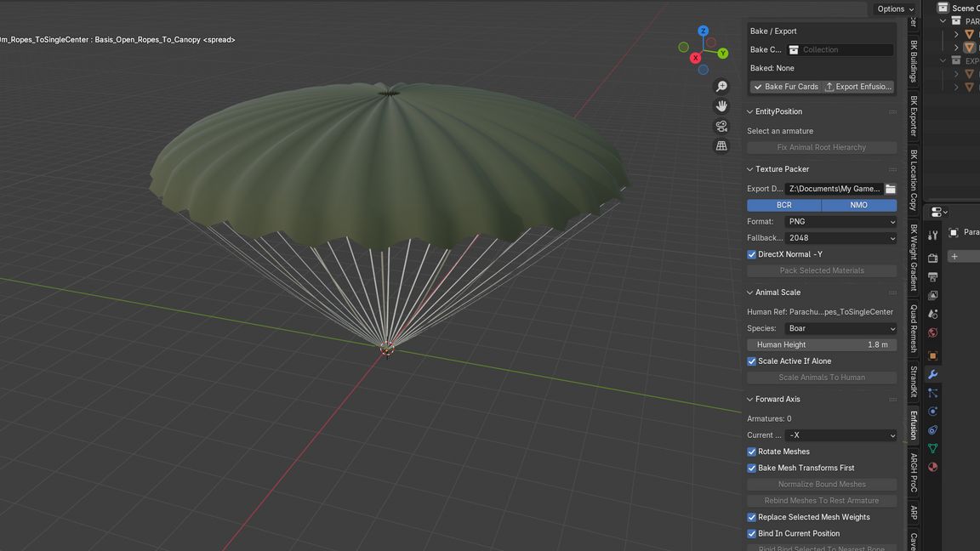Viewport: 980px width, 551px height.
Task: Activate the pan hand viewport icon
Action: [721, 106]
